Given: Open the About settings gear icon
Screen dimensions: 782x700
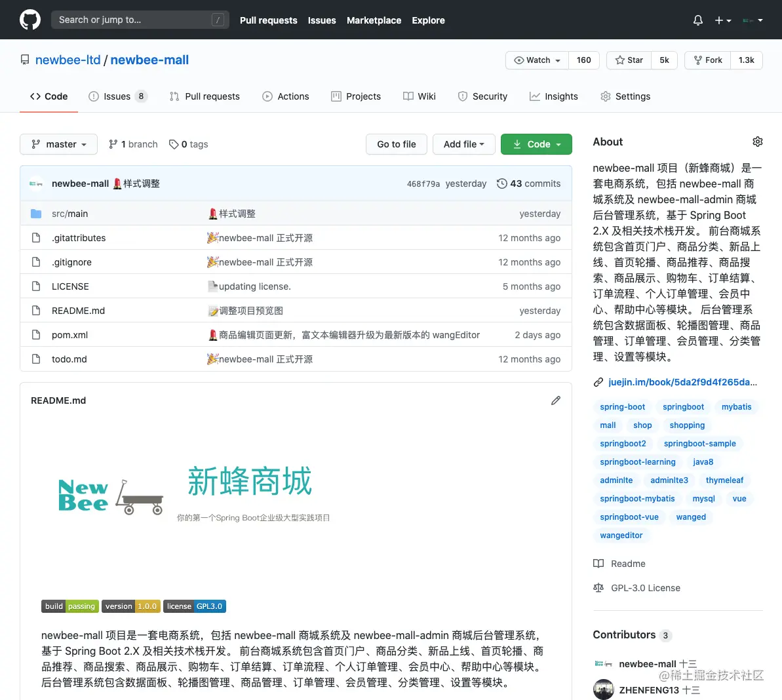Looking at the screenshot, I should point(757,142).
